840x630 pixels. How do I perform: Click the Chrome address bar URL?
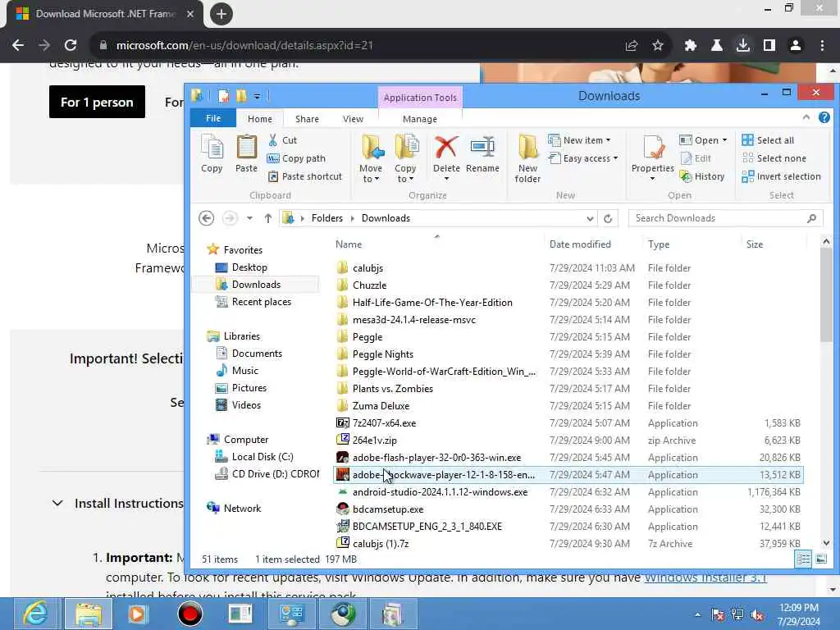point(244,46)
